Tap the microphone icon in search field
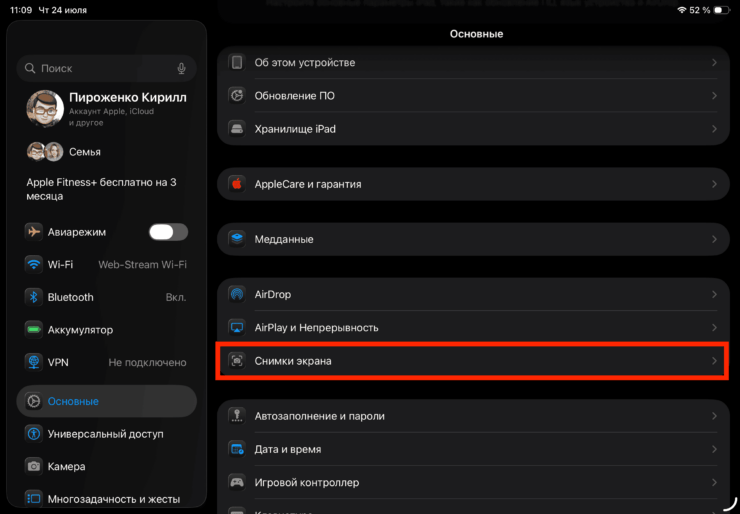 click(x=182, y=68)
